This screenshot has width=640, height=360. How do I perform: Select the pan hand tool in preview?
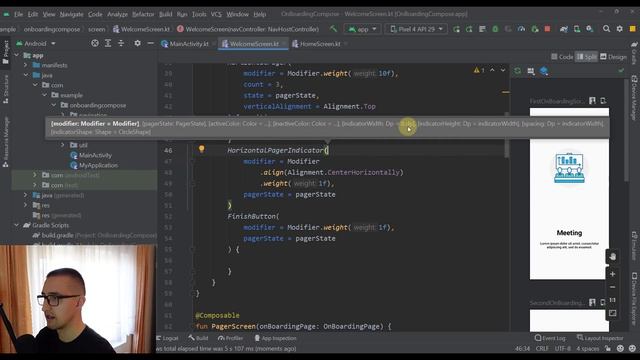[x=612, y=257]
